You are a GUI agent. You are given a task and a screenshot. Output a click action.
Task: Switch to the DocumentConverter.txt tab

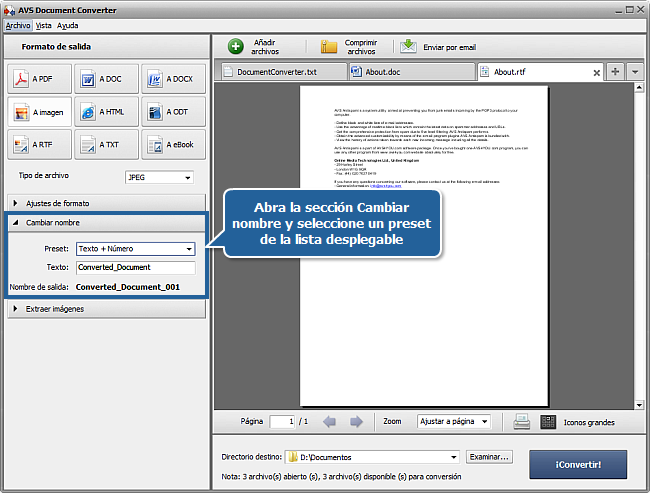282,72
